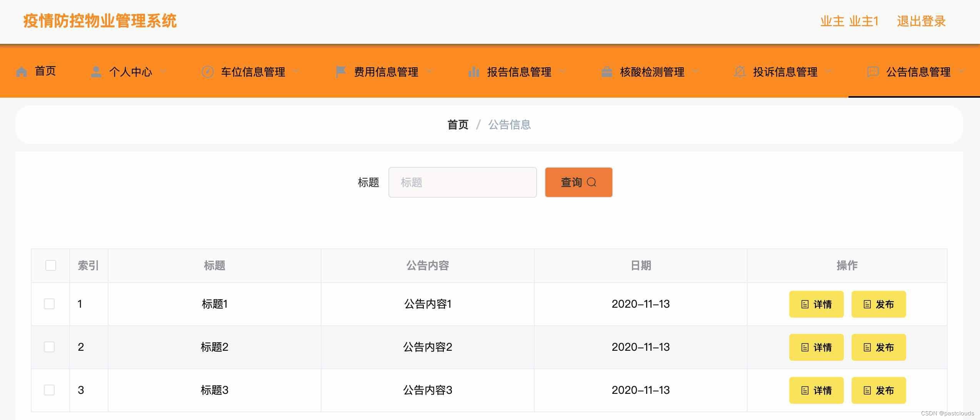Click the 索引 column header

pos(88,265)
